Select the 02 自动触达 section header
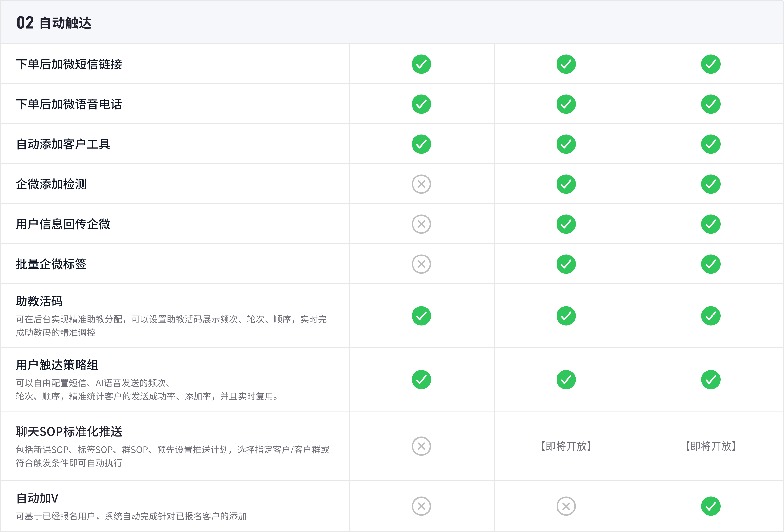 click(54, 23)
